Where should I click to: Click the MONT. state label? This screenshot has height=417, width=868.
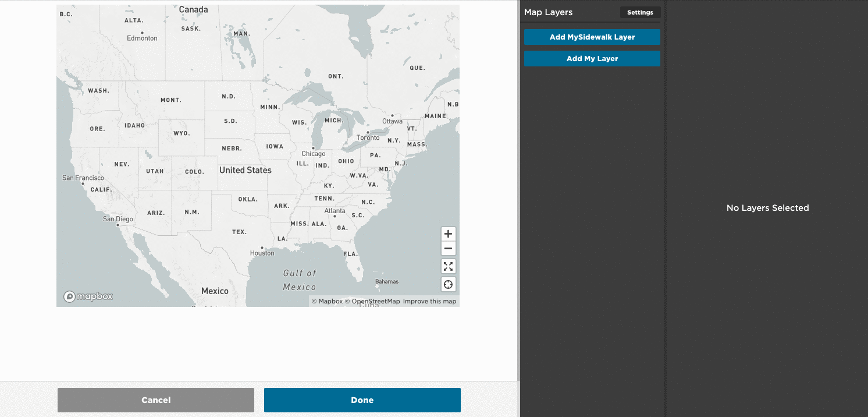point(171,100)
